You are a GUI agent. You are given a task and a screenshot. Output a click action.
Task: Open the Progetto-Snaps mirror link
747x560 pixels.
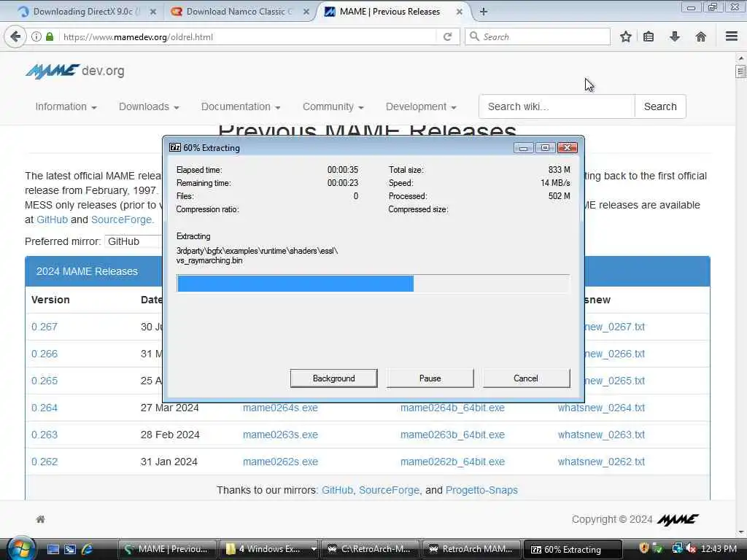(x=481, y=490)
